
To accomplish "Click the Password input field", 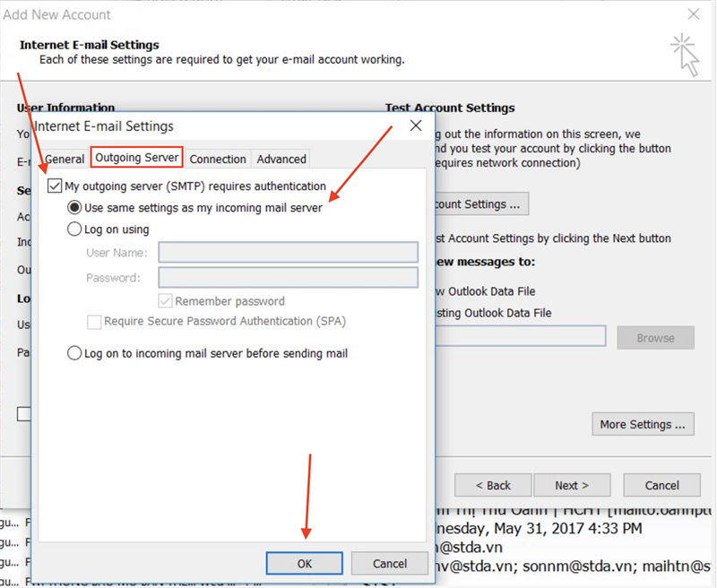I will tap(288, 277).
